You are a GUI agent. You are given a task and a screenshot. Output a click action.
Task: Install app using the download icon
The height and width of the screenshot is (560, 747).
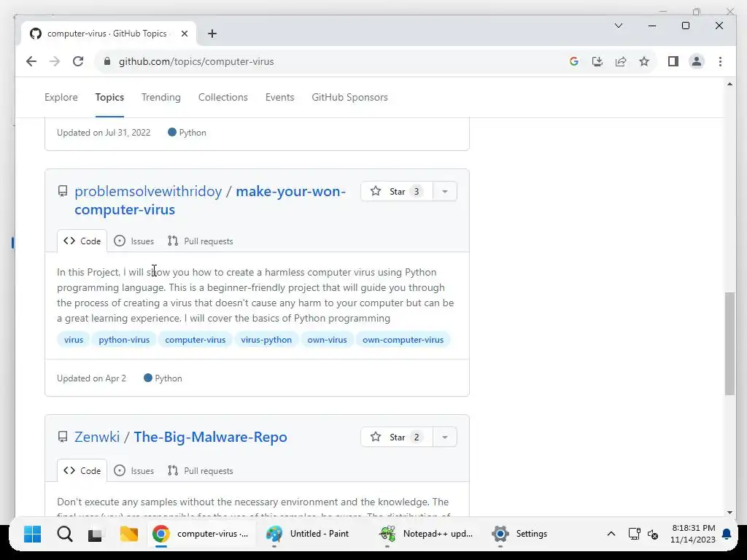(597, 61)
